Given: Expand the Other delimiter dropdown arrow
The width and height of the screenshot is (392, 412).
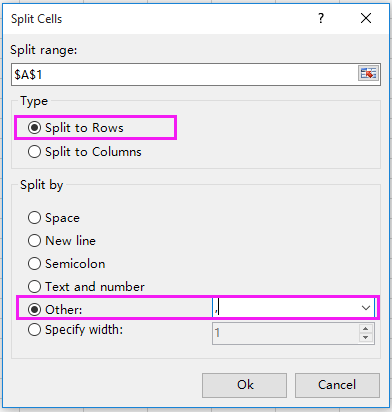Looking at the screenshot, I should tap(366, 308).
